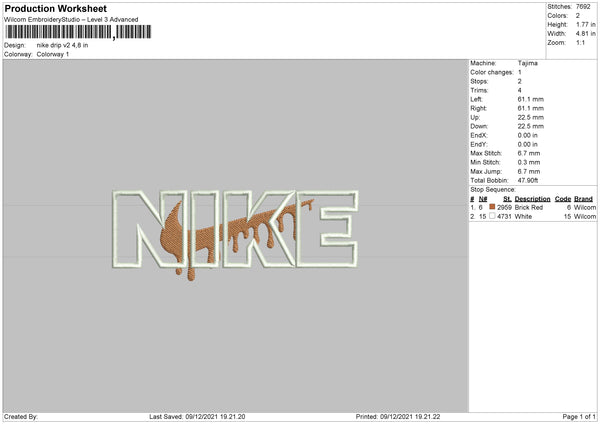Click the 'EndX:' label
The width and height of the screenshot is (600, 424).
tap(479, 135)
